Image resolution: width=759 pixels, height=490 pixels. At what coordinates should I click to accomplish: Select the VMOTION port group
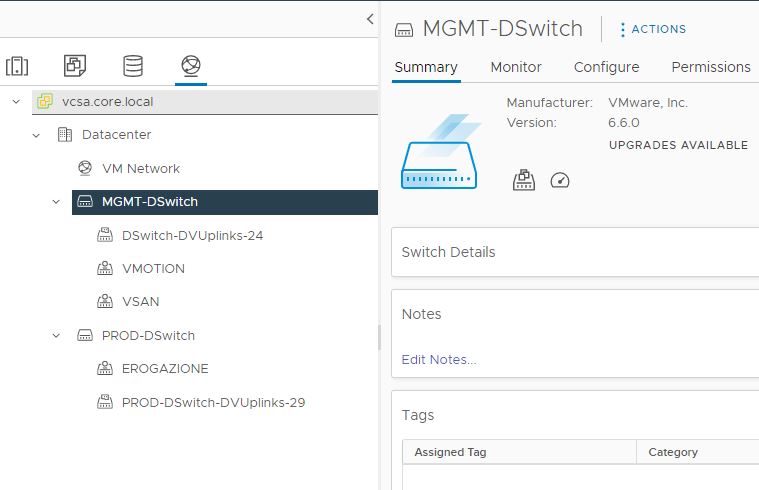[x=153, y=269]
